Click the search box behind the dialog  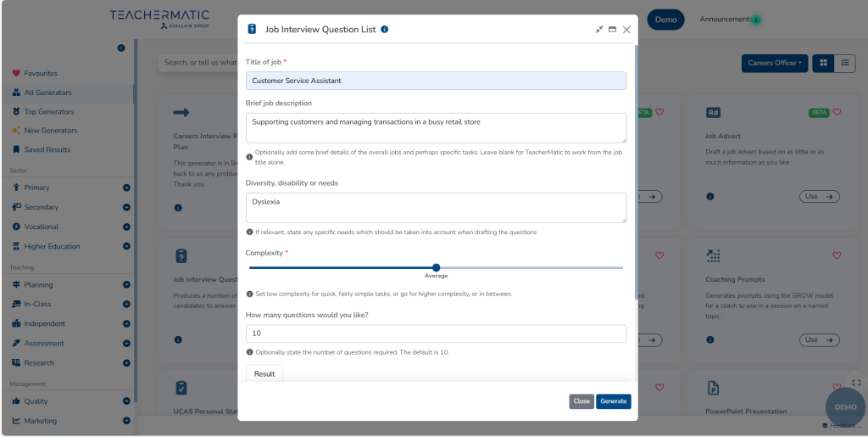pos(198,63)
